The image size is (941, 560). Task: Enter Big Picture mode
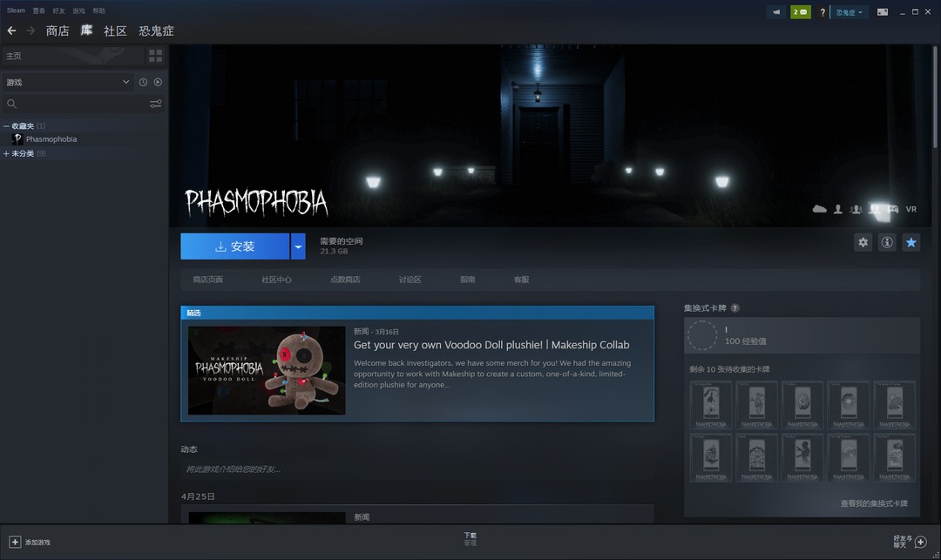(x=882, y=12)
